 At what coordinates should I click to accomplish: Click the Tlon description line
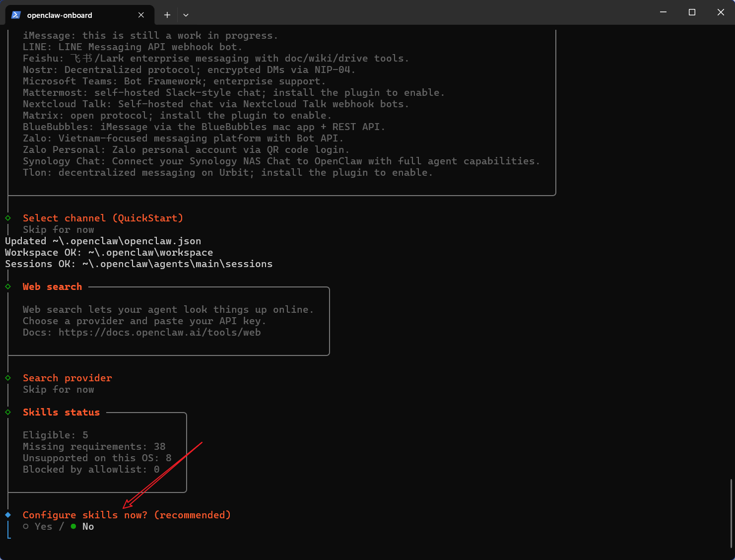point(228,173)
